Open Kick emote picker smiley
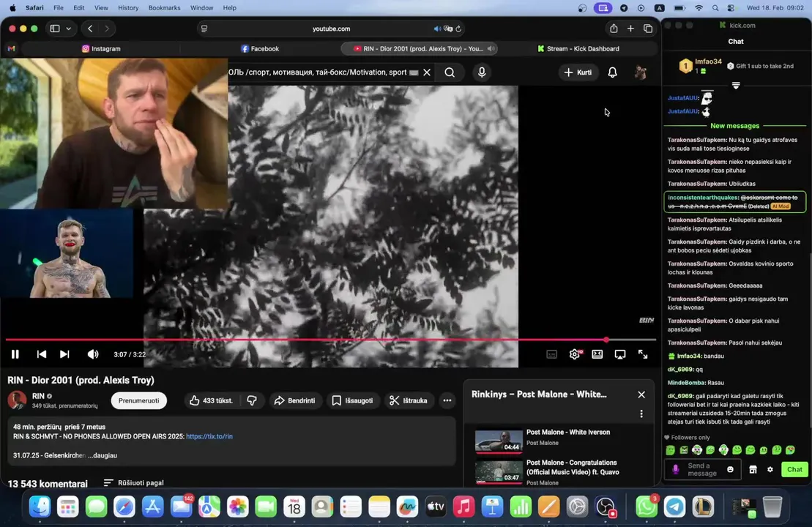This screenshot has width=812, height=527. [730, 469]
